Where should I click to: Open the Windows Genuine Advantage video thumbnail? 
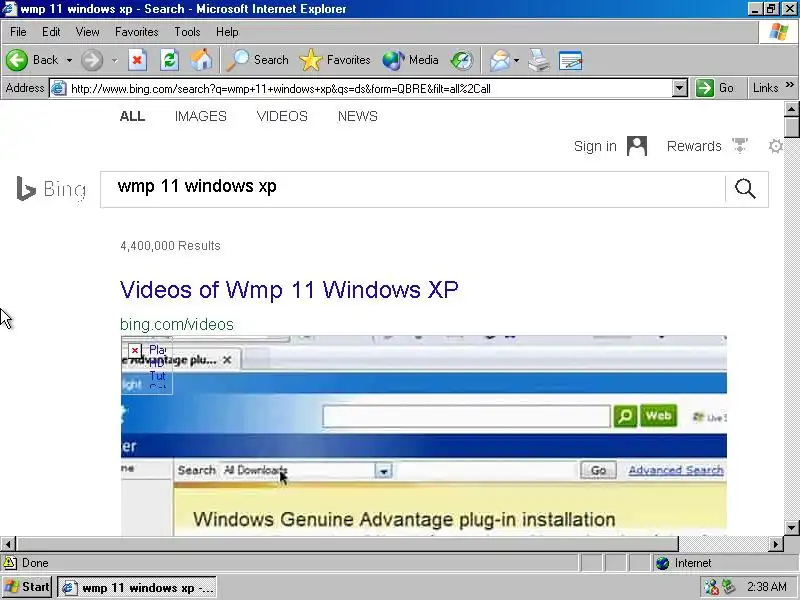(423, 436)
